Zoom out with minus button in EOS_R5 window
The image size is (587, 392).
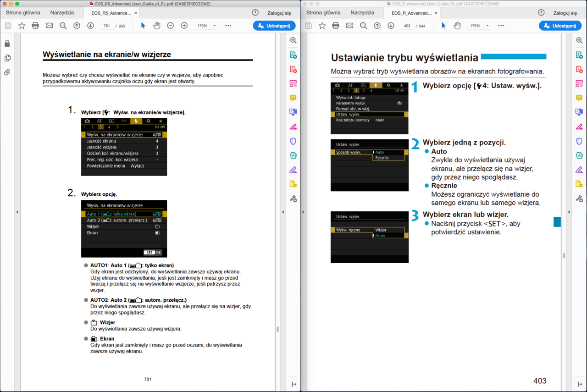click(x=171, y=26)
